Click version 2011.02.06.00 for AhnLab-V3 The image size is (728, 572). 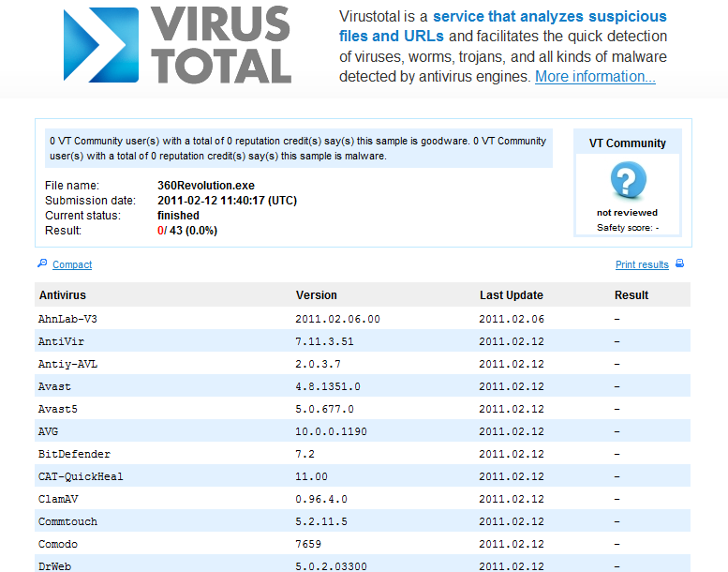pyautogui.click(x=337, y=319)
